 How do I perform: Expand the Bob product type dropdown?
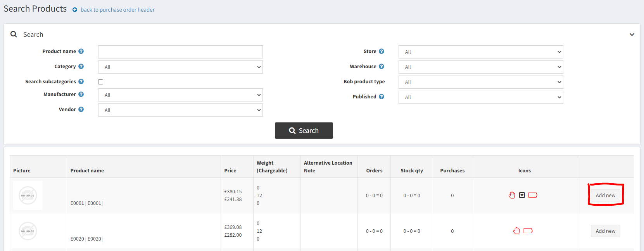pyautogui.click(x=480, y=82)
